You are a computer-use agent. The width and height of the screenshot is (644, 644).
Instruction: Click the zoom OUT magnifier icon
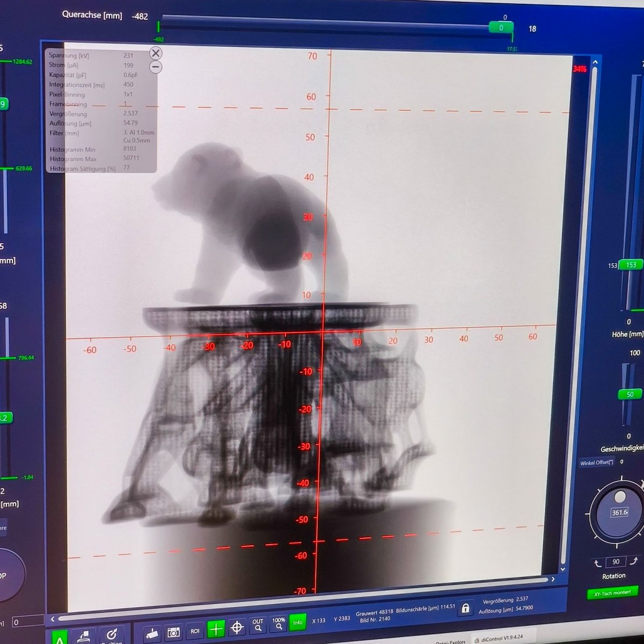coord(258,625)
